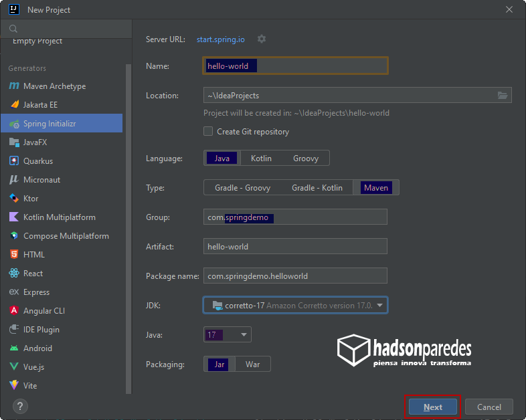
Task: Select Groovy as the language
Action: point(306,159)
